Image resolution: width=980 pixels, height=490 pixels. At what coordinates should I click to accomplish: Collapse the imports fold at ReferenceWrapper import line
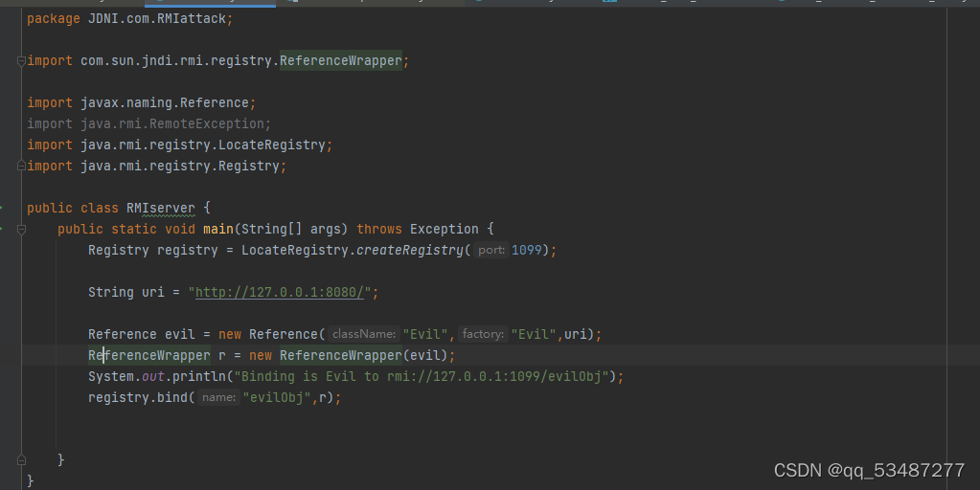click(x=21, y=61)
